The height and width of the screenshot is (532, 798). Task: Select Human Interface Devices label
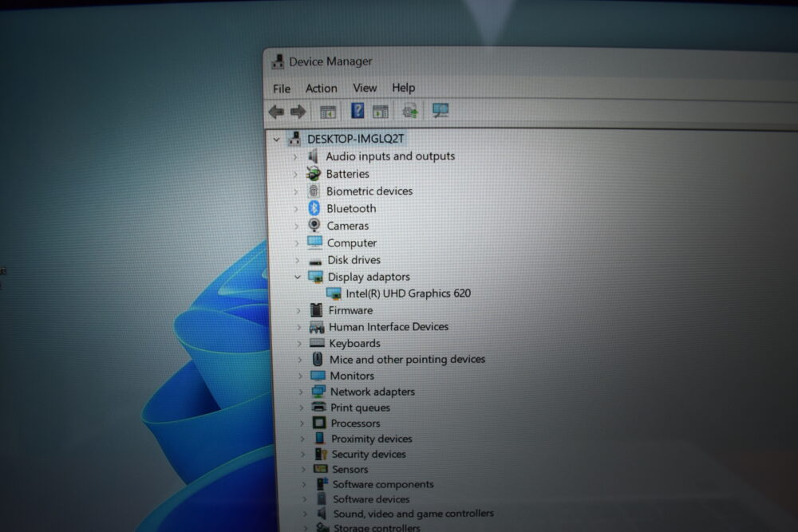[389, 326]
